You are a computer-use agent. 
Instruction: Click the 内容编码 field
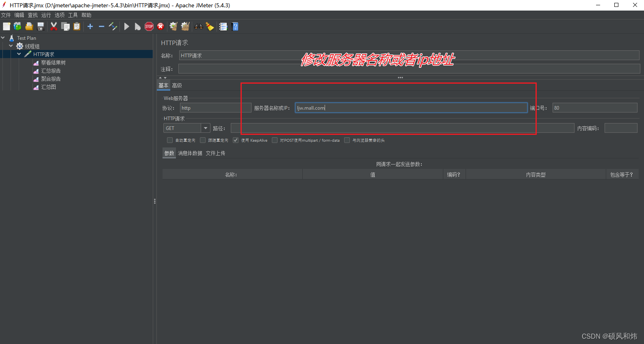[x=621, y=128]
